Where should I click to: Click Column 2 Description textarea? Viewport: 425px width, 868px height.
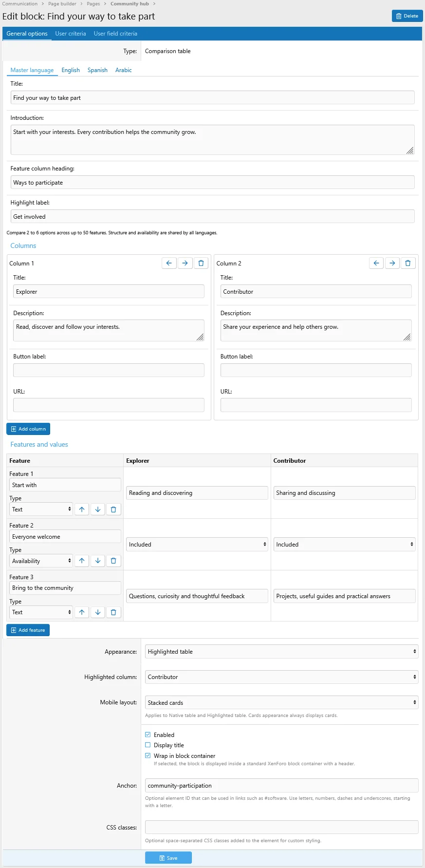pos(316,330)
